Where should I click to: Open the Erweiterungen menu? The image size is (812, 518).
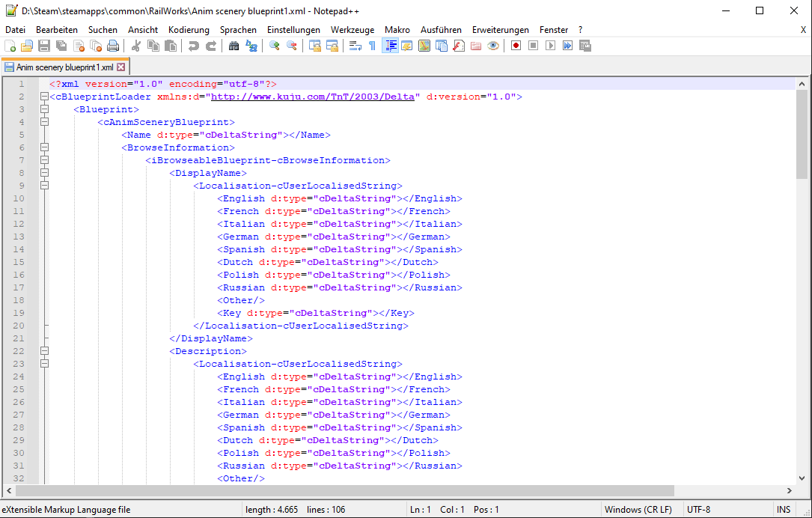500,30
